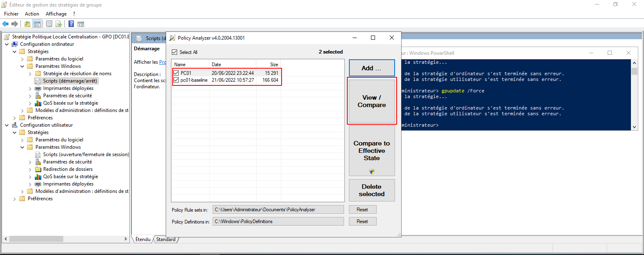Click the Export list toolbar icon

[x=59, y=24]
